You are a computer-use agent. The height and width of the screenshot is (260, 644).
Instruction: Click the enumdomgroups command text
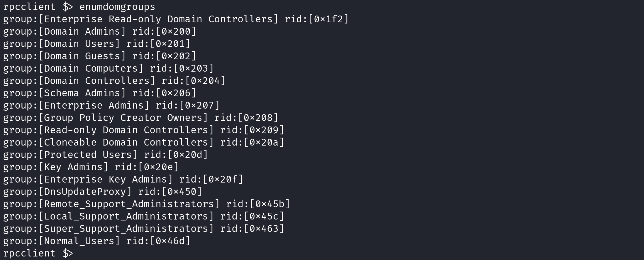pos(117,6)
